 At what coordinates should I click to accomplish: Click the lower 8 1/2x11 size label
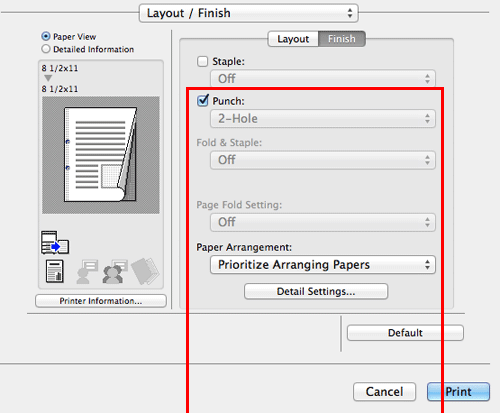(x=60, y=89)
